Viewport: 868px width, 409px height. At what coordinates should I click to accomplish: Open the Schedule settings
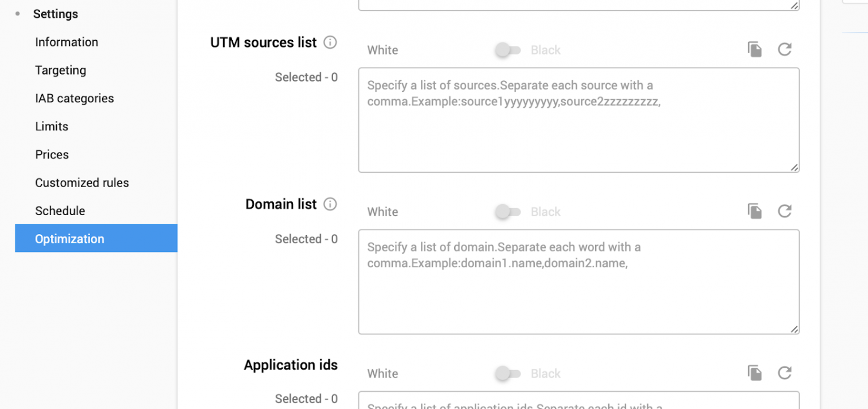click(60, 211)
